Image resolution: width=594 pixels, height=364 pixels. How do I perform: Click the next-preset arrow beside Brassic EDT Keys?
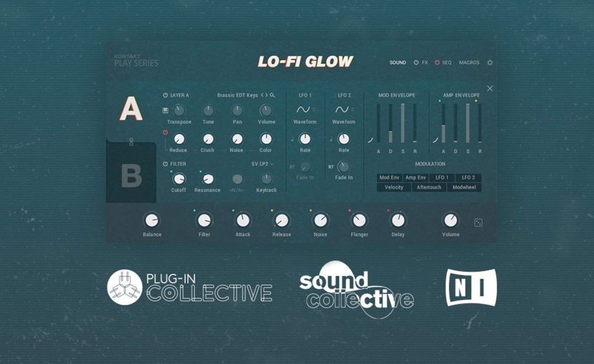[266, 95]
